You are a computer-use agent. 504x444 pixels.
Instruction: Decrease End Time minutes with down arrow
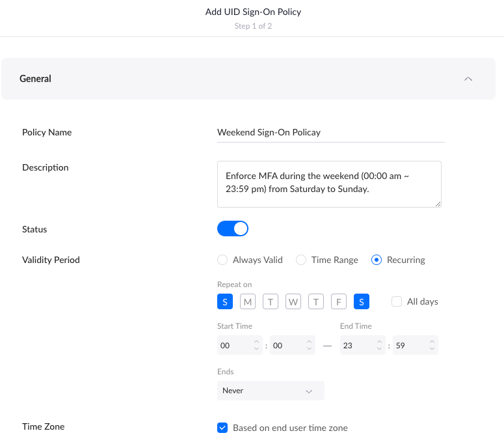pos(432,350)
